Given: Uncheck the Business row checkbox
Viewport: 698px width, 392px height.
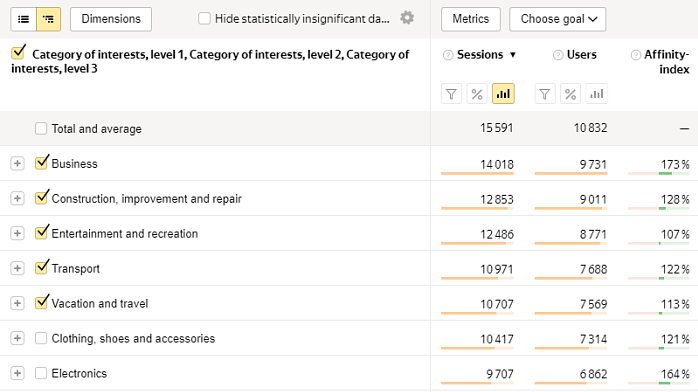Looking at the screenshot, I should (x=41, y=162).
